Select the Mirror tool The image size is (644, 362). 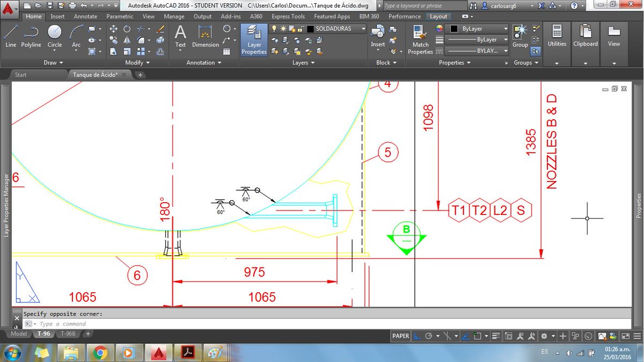tap(127, 40)
